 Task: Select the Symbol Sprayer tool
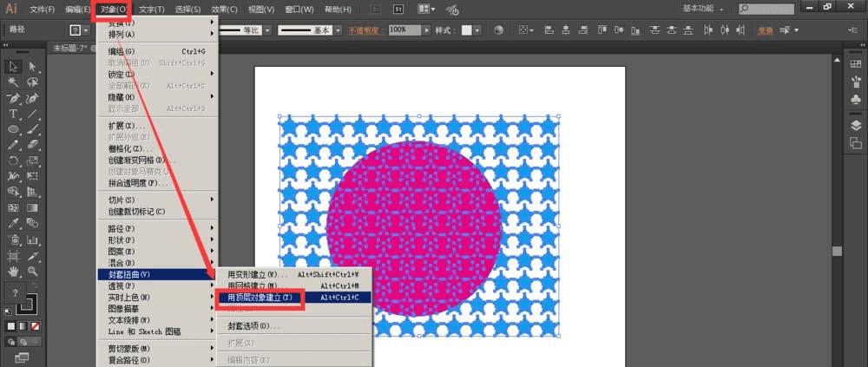pyautogui.click(x=13, y=239)
